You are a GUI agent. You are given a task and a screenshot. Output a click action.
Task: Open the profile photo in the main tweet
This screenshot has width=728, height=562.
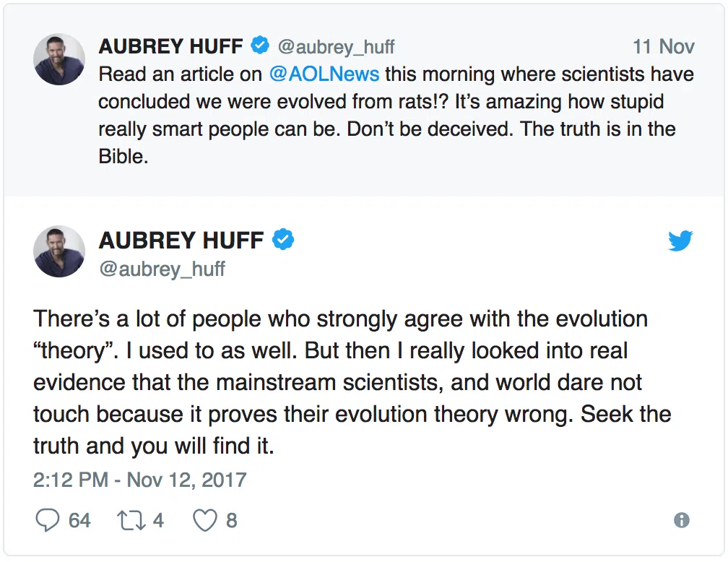click(x=59, y=251)
